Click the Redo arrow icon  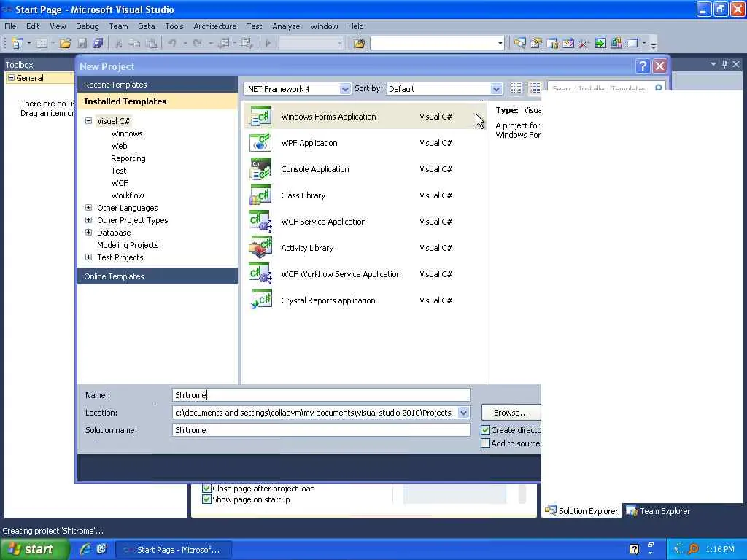197,43
